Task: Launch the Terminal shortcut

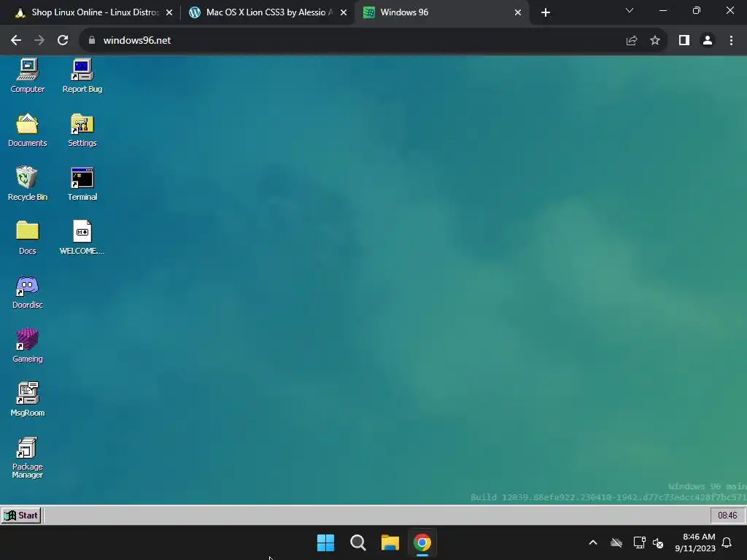Action: click(82, 184)
